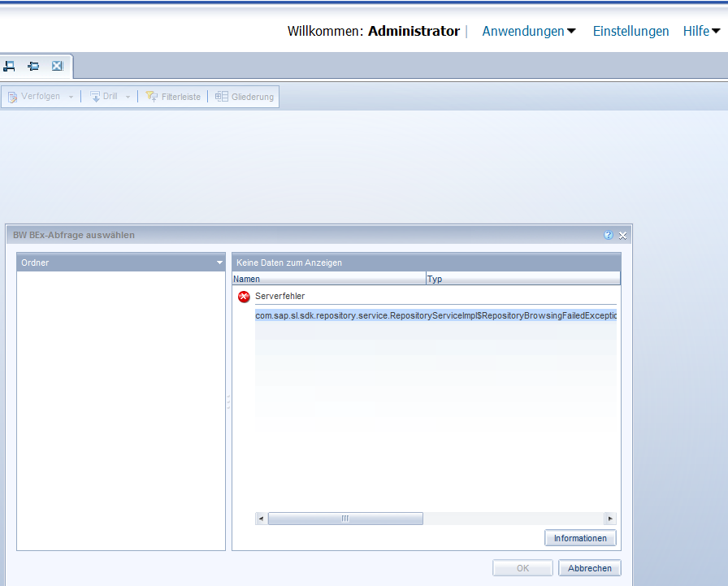Click the Administrator user name

[414, 31]
